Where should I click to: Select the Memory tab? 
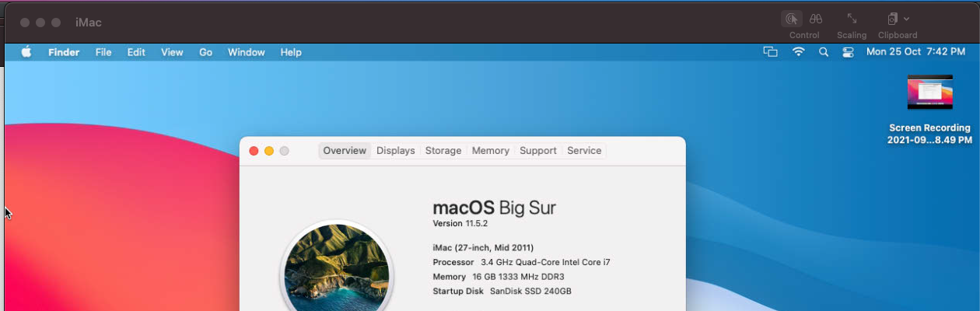pyautogui.click(x=491, y=151)
